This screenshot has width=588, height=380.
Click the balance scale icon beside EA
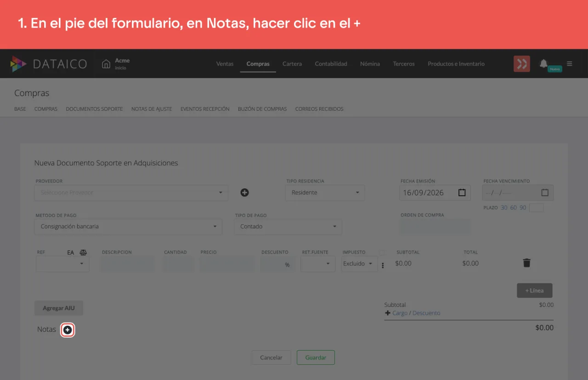pyautogui.click(x=83, y=252)
